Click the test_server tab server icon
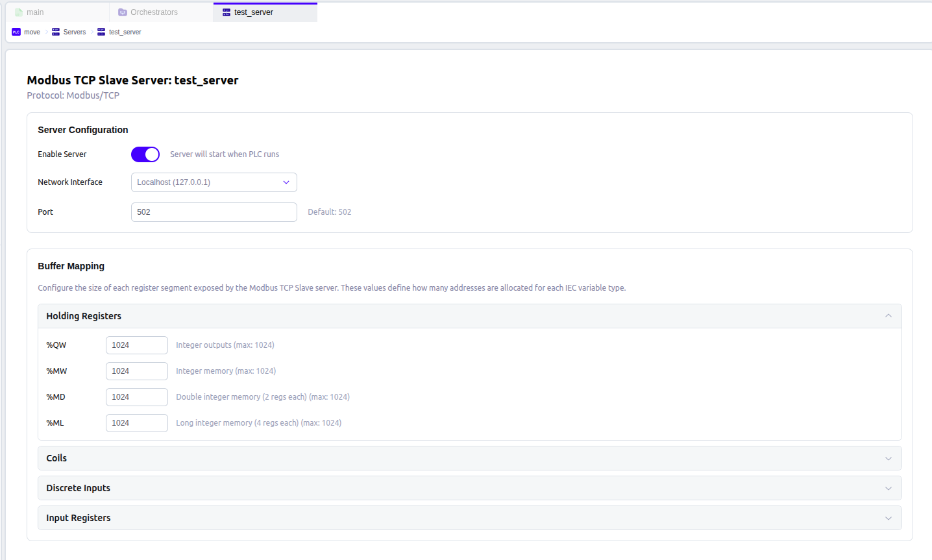The width and height of the screenshot is (932, 560). [x=227, y=12]
